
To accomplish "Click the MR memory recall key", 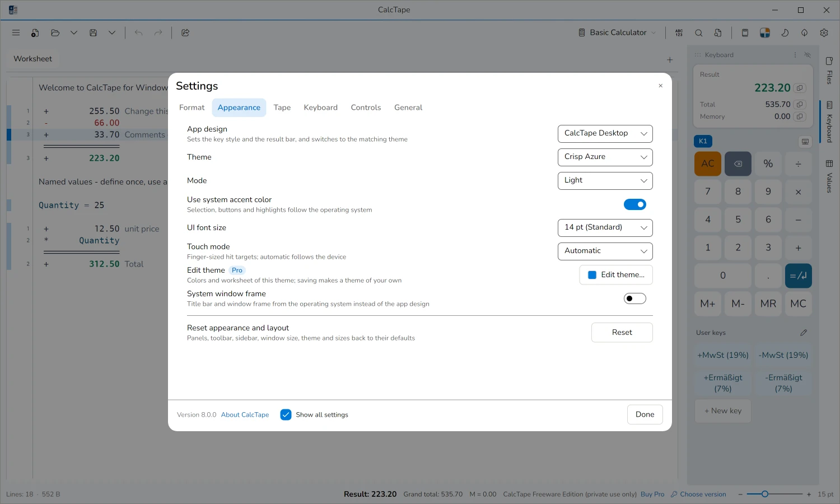I will click(768, 304).
